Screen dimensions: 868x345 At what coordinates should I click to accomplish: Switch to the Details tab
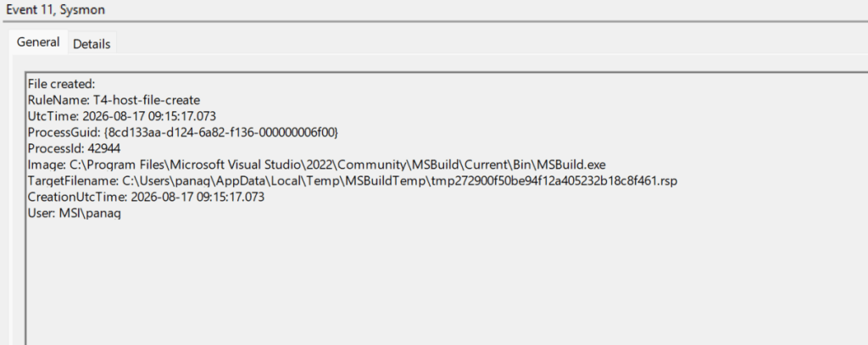click(x=92, y=44)
